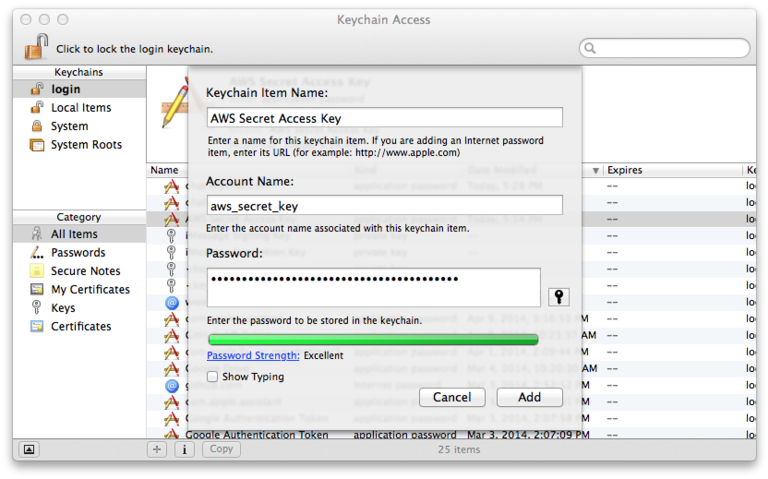Screen dimensions: 768x479
Task: Sort by the Expires column header
Action: pos(624,170)
